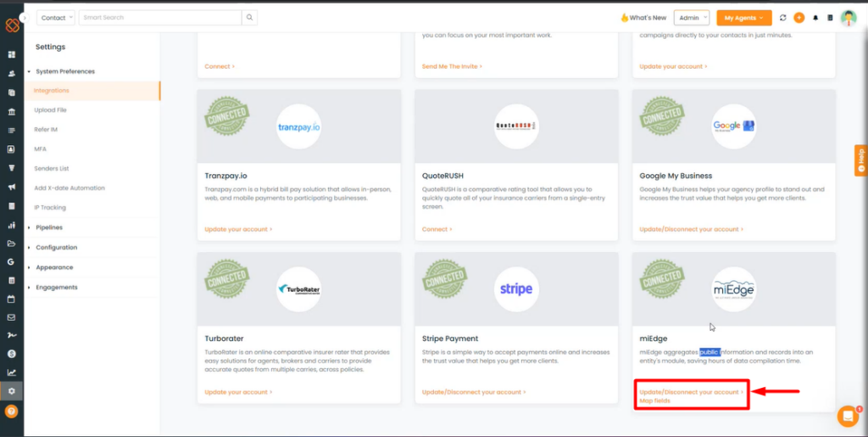
Task: Click the orange plus add button
Action: tap(798, 18)
